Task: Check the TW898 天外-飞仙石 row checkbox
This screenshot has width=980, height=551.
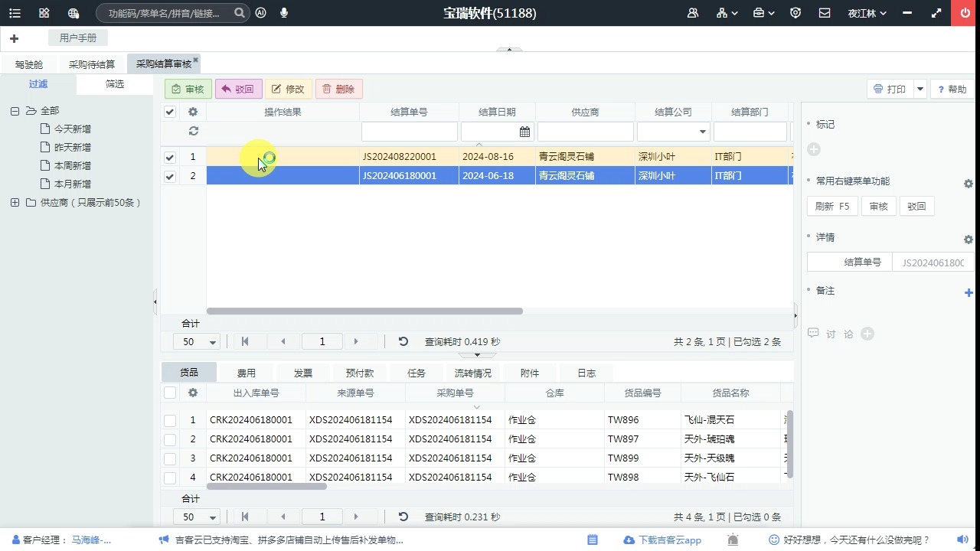Action: click(x=170, y=478)
